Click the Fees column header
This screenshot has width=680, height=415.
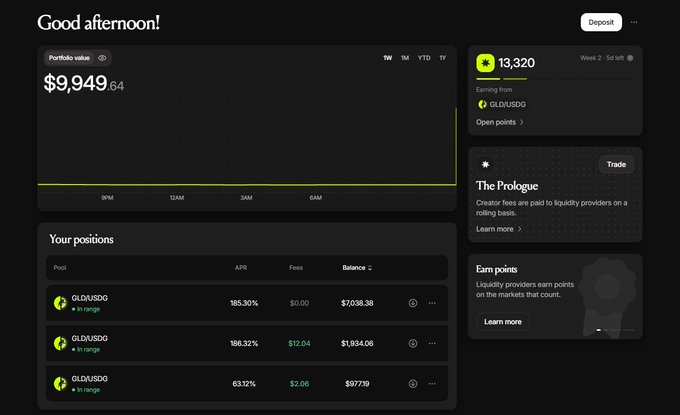pyautogui.click(x=296, y=268)
